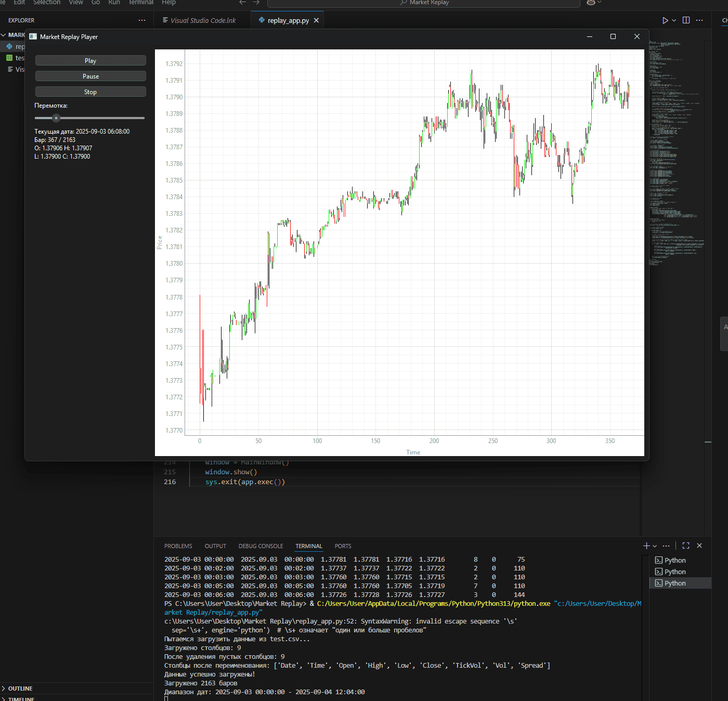The width and height of the screenshot is (728, 701).
Task: Click the Stop playback button
Action: [x=90, y=92]
